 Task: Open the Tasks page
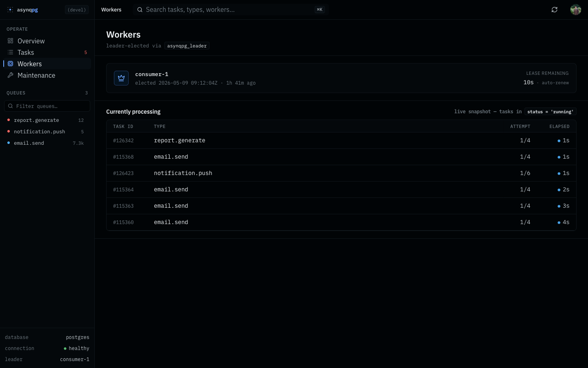(x=47, y=52)
